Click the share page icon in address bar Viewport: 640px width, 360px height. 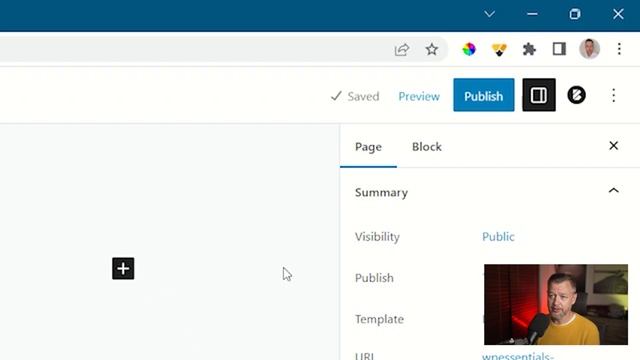[402, 49]
